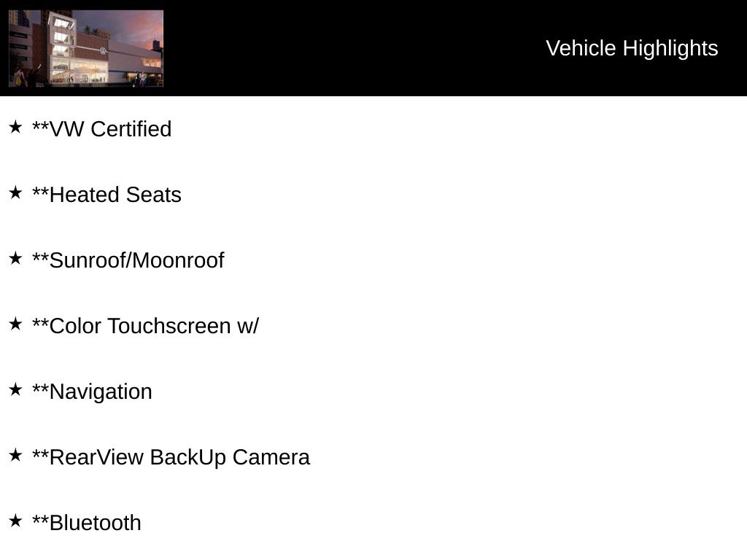Click the Color Touchscreen w/ text
The image size is (747, 560).
click(145, 326)
